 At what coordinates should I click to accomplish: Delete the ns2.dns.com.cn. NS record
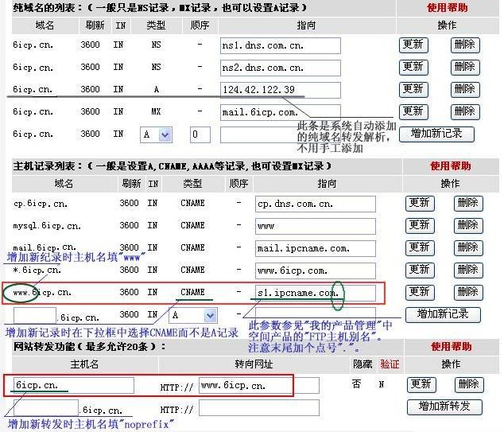point(465,68)
